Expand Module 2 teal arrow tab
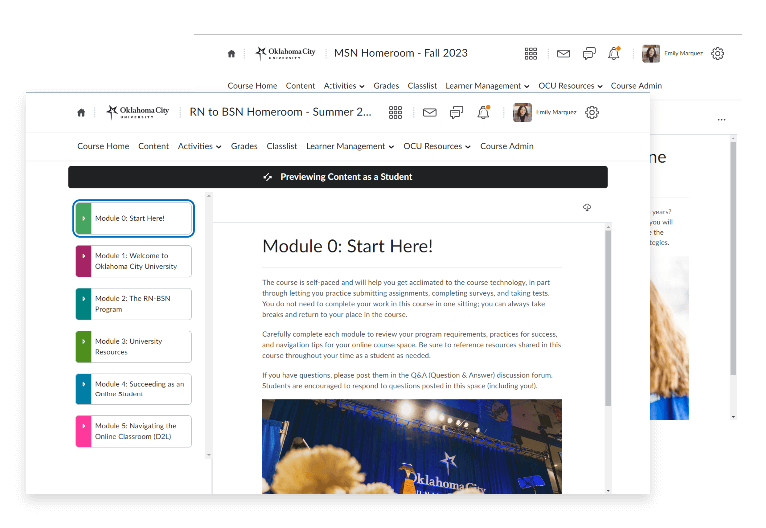Viewport: 766px width, 528px height. coord(84,304)
